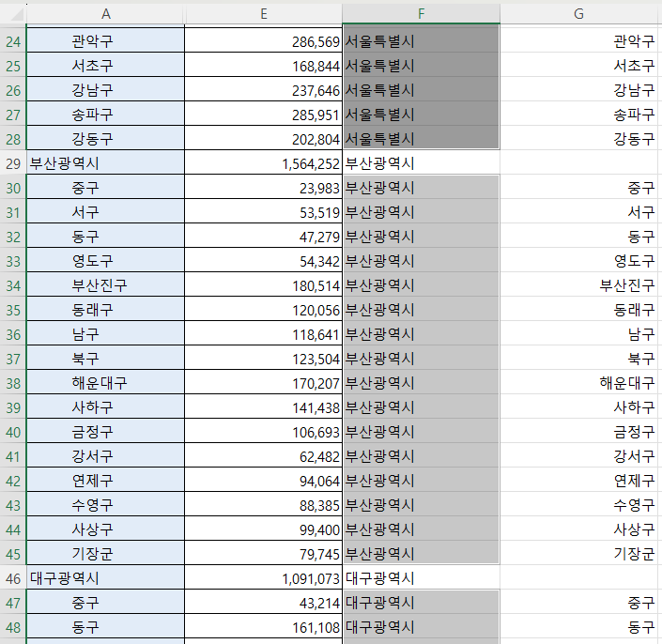Click 해운대구 in column A
Screen dimensions: 662x644
coord(100,383)
